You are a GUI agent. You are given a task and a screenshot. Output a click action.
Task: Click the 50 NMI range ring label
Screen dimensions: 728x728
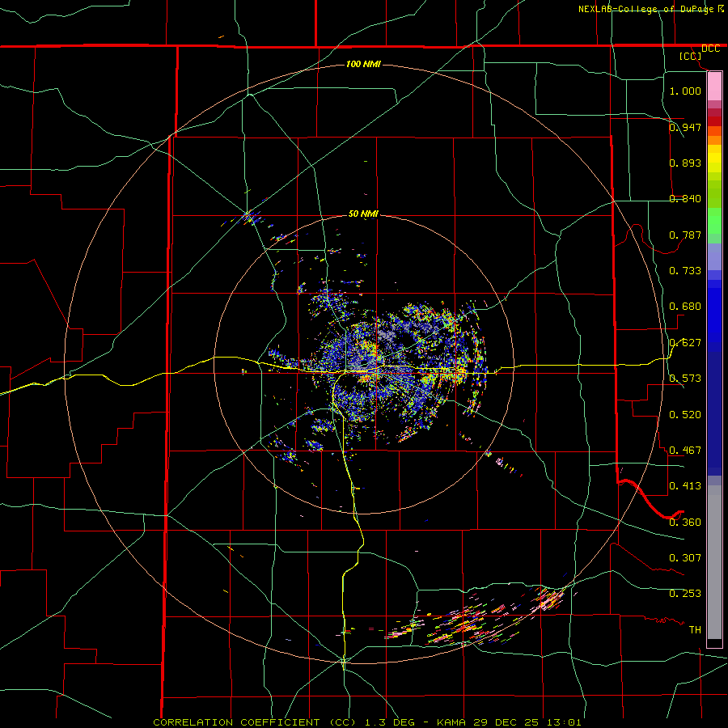pyautogui.click(x=363, y=214)
